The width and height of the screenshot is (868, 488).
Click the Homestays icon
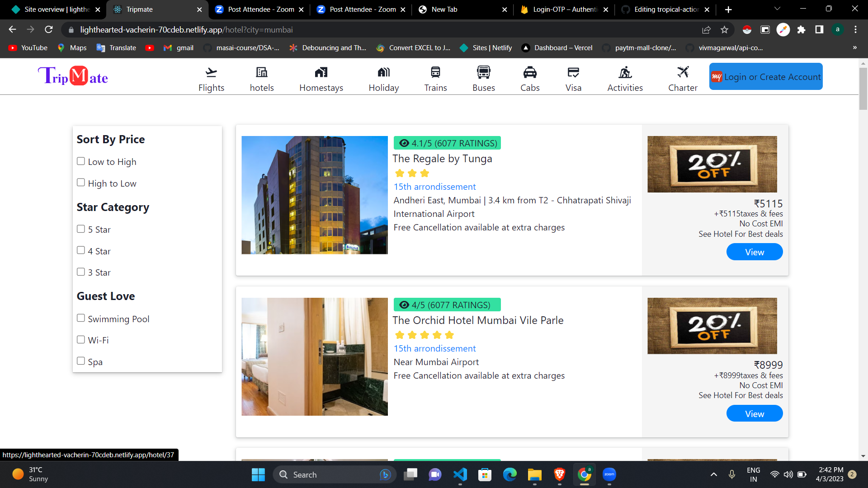click(321, 71)
